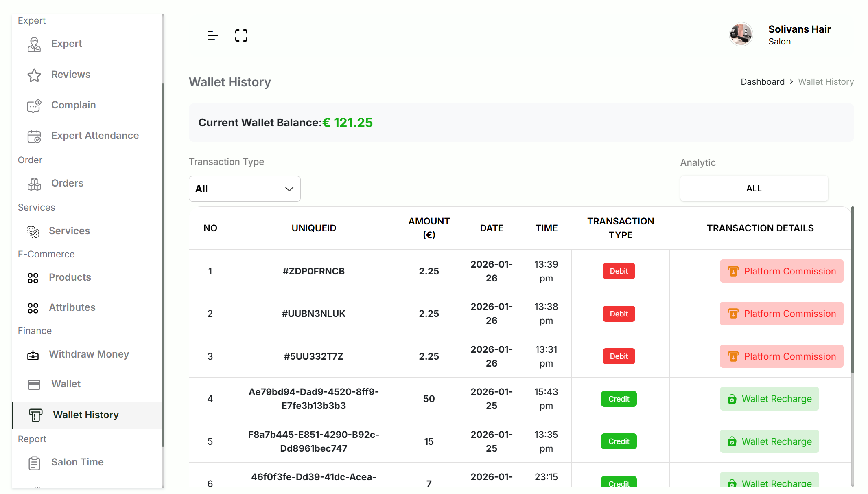Navigate back via the Dashboard breadcrumb

click(x=762, y=81)
